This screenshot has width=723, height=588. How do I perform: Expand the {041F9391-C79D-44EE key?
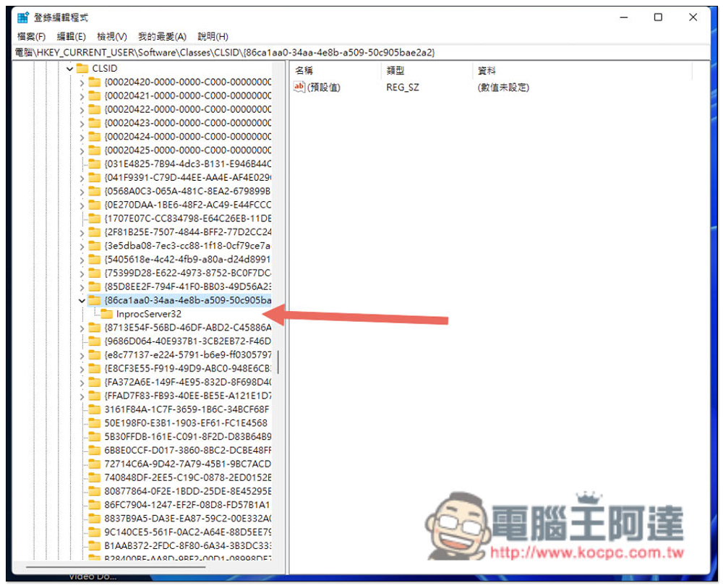[82, 178]
